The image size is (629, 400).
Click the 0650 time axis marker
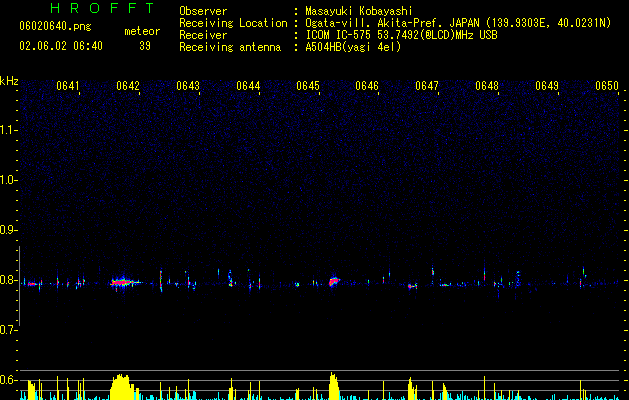coord(607,86)
